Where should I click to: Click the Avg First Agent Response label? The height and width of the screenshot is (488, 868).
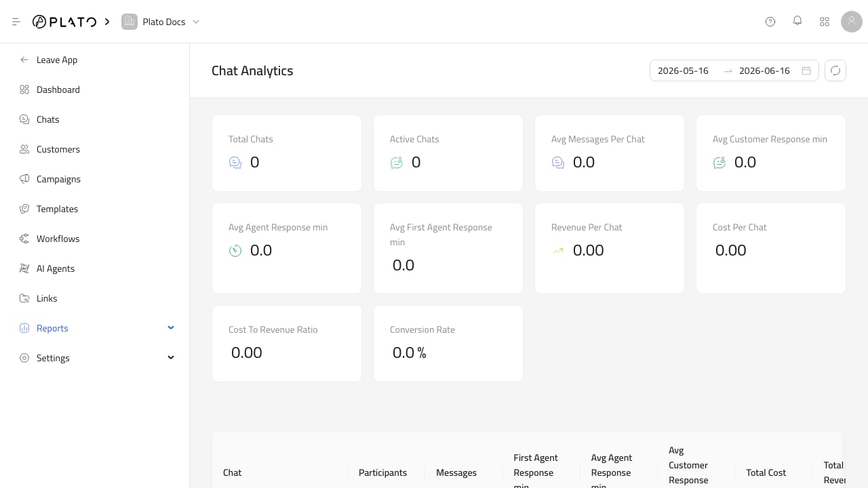(x=441, y=235)
